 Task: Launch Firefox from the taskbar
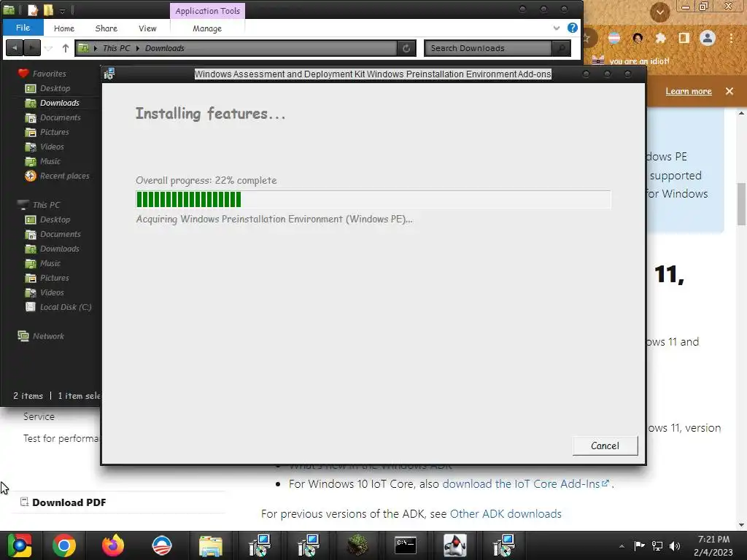(x=113, y=545)
